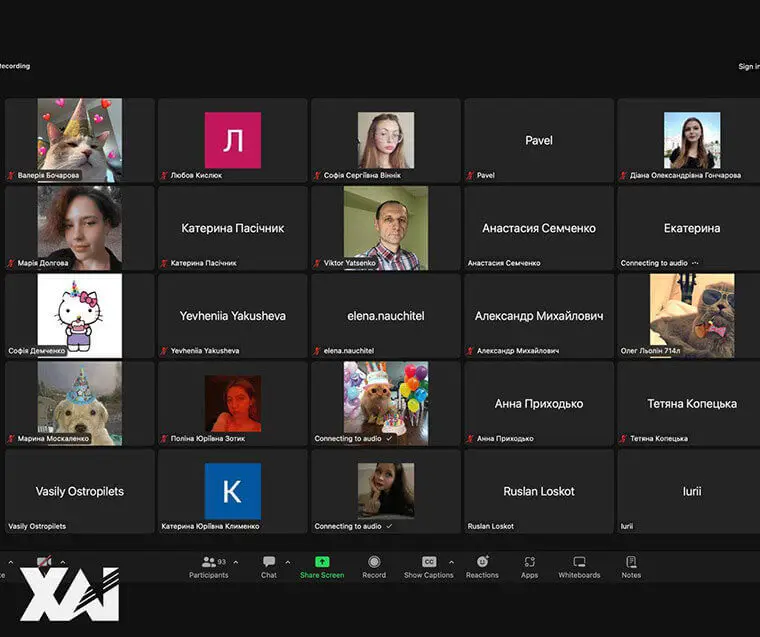Open the Participants panel
This screenshot has height=637, width=760.
pyautogui.click(x=209, y=565)
